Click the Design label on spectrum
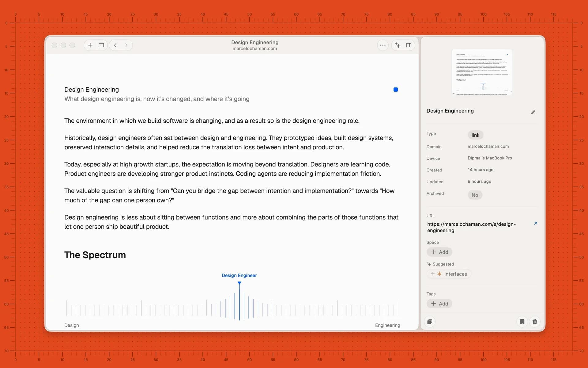Image resolution: width=588 pixels, height=368 pixels. 71,325
